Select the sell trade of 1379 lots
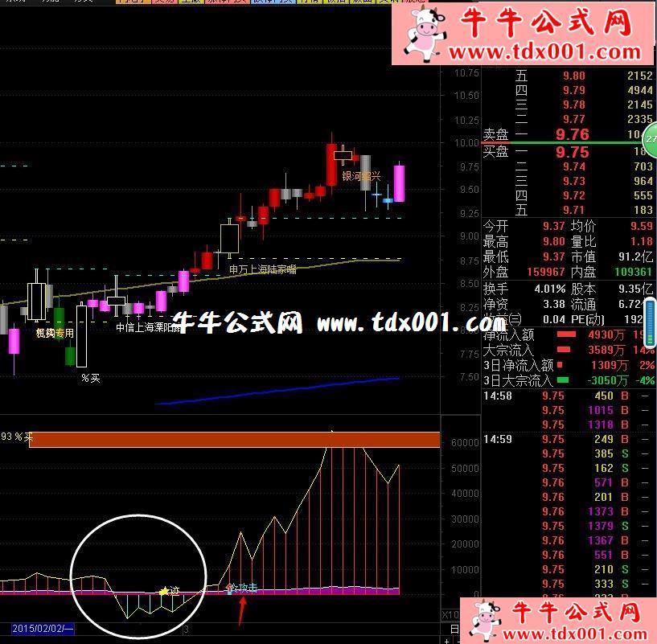This screenshot has height=644, width=657. 568,526
